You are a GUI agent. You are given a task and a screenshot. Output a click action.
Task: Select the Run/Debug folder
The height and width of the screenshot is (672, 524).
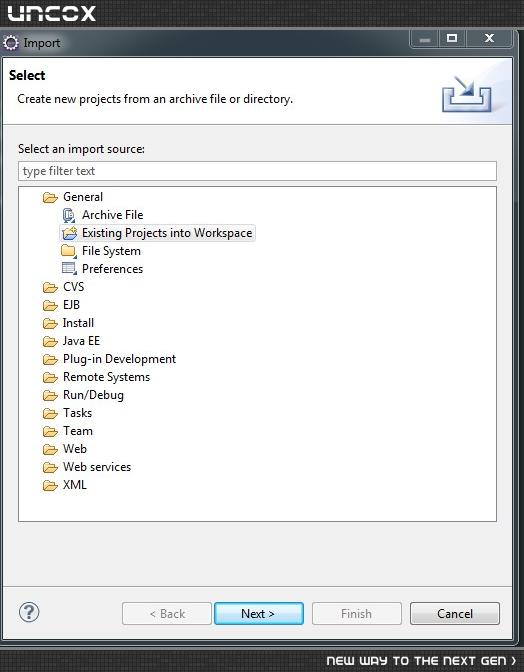pos(93,395)
